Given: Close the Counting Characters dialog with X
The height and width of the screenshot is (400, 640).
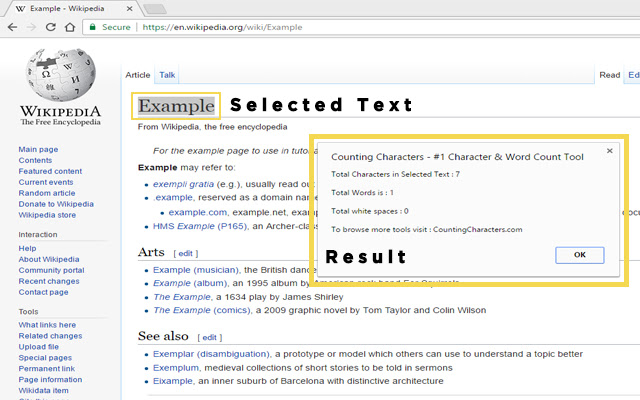Looking at the screenshot, I should 609,152.
